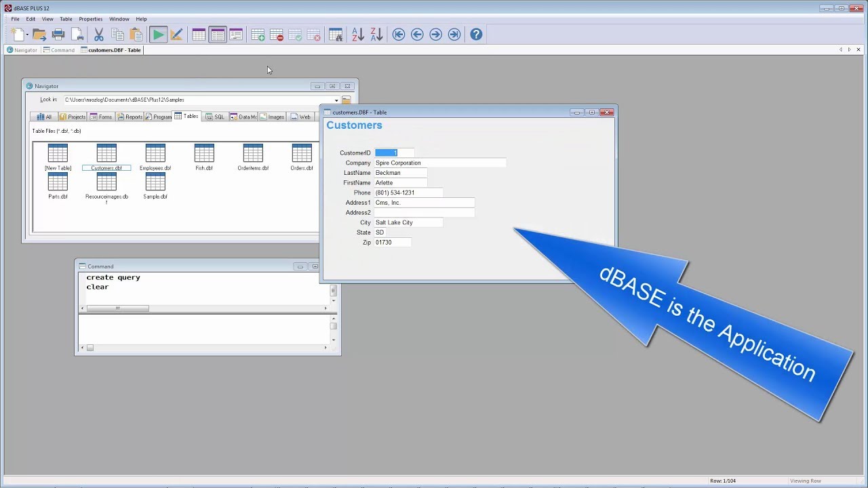Click the Open file folder icon
868x488 pixels.
(39, 35)
